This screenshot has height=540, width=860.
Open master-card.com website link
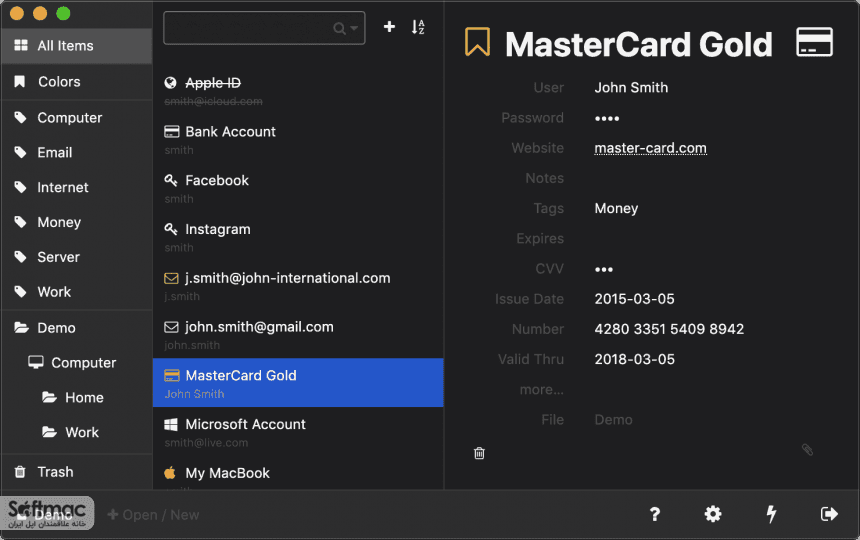[x=650, y=148]
